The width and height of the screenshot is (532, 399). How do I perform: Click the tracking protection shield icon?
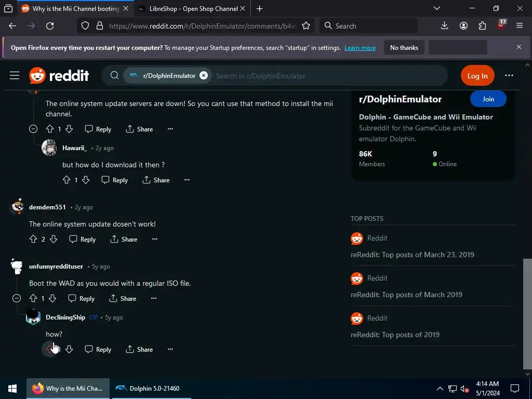coord(85,26)
